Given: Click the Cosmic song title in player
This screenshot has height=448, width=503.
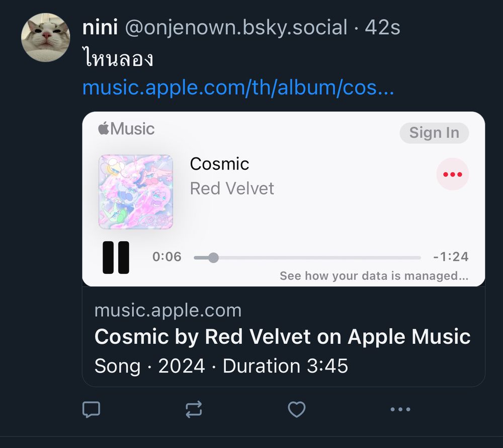Looking at the screenshot, I should 219,164.
